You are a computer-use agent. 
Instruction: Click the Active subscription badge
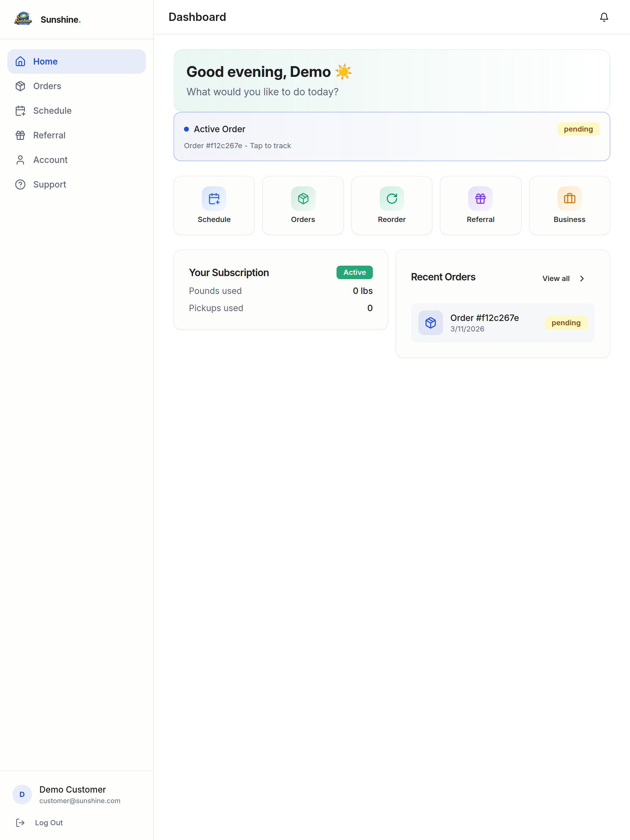pos(354,272)
